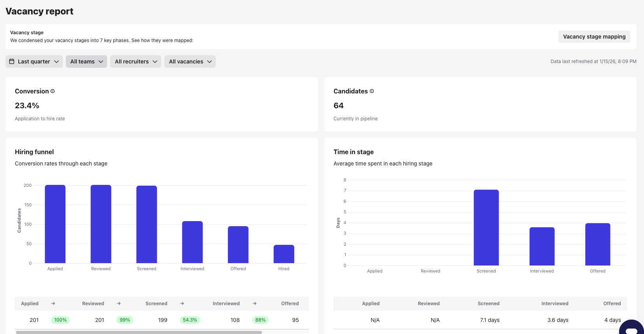Click the Interviewed bar in Hiring funnel
Image resolution: width=644 pixels, height=334 pixels.
click(192, 242)
